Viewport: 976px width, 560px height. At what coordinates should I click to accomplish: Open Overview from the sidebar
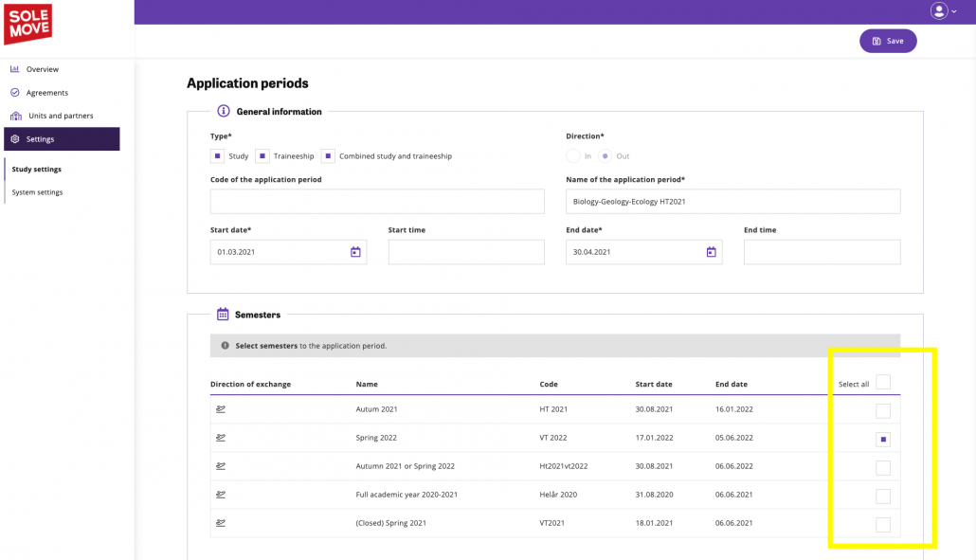[x=42, y=69]
